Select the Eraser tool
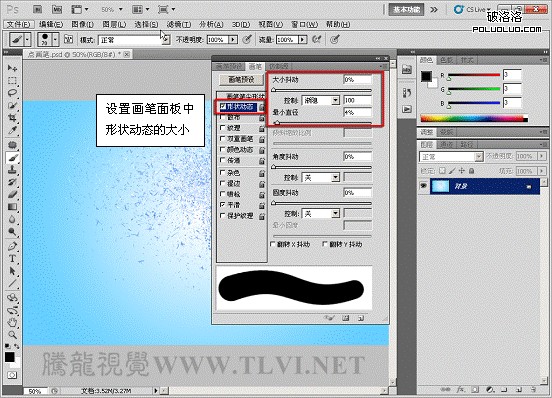Viewport: 552px width, 398px height. [x=12, y=194]
